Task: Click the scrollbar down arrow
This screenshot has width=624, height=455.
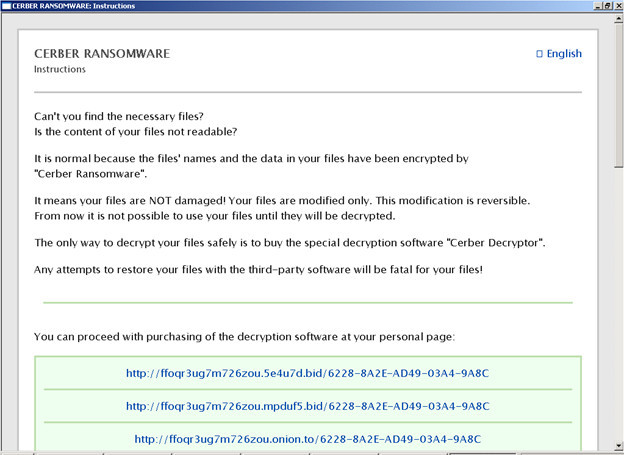Action: pyautogui.click(x=619, y=446)
